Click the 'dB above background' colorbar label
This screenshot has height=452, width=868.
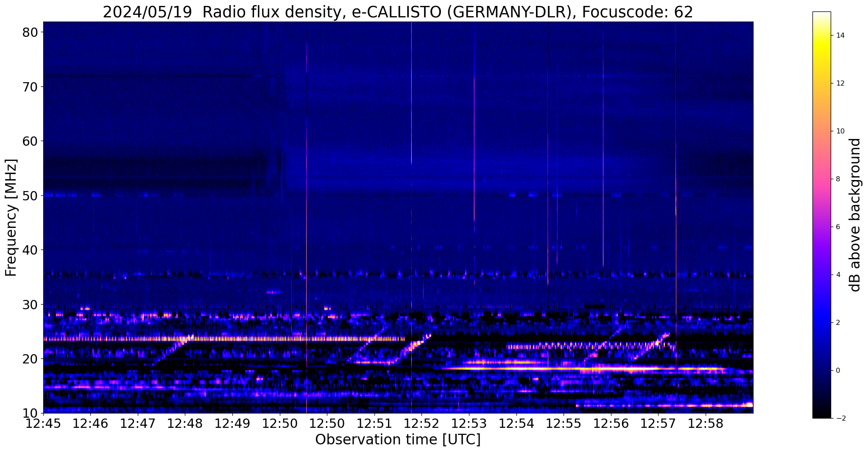(855, 215)
